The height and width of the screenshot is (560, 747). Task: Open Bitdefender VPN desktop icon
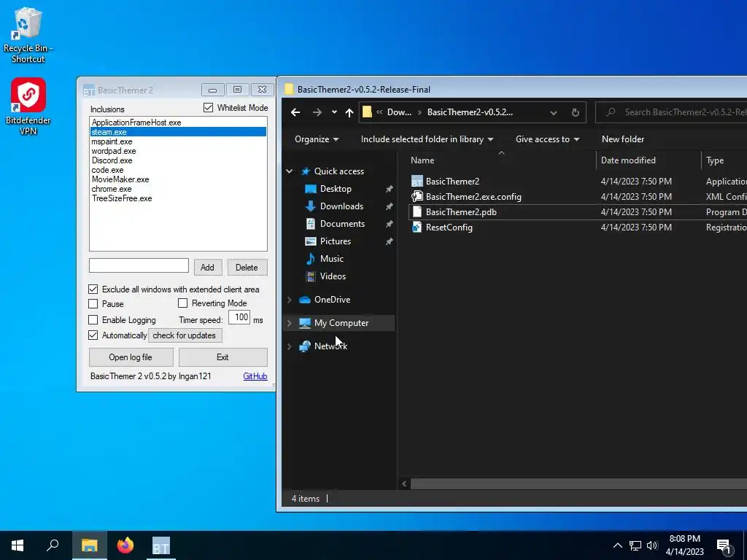pos(28,106)
